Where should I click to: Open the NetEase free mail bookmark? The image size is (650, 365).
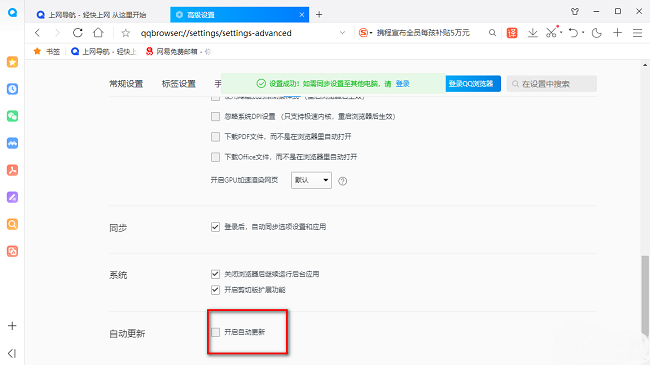(179, 51)
